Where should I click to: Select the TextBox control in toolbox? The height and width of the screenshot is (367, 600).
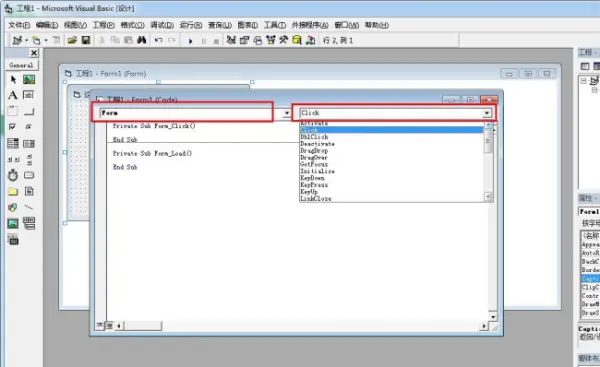click(x=29, y=95)
